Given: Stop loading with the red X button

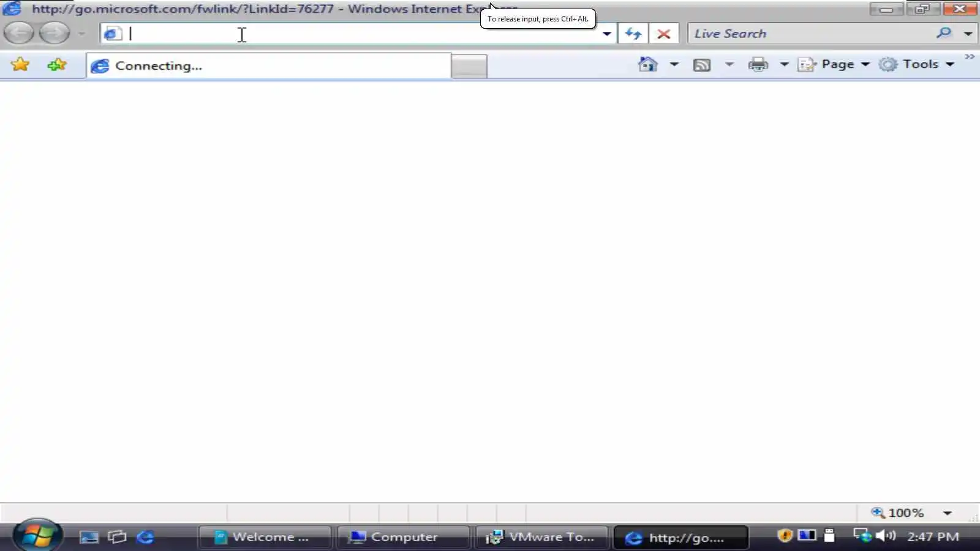Looking at the screenshot, I should (x=663, y=34).
